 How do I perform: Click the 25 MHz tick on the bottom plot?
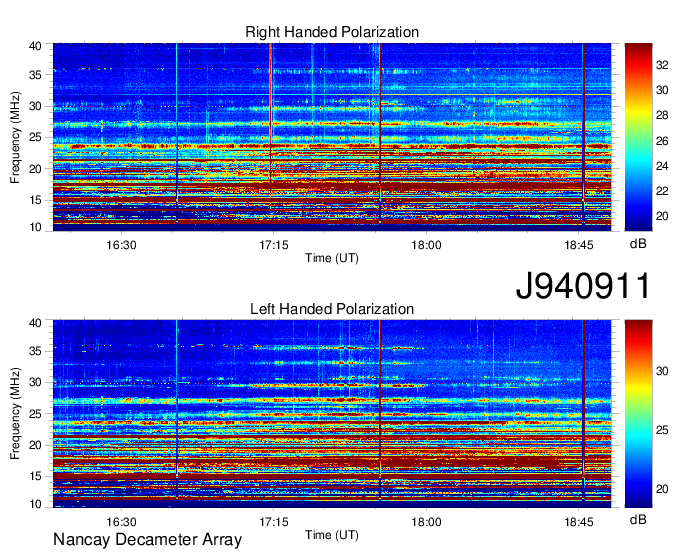35,414
